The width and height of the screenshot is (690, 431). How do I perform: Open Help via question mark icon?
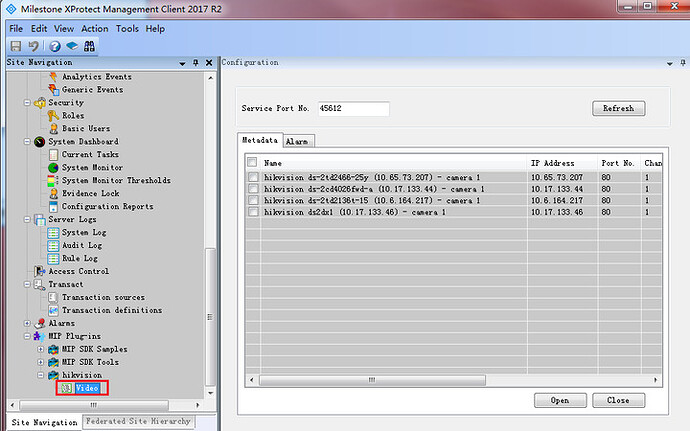tap(54, 46)
